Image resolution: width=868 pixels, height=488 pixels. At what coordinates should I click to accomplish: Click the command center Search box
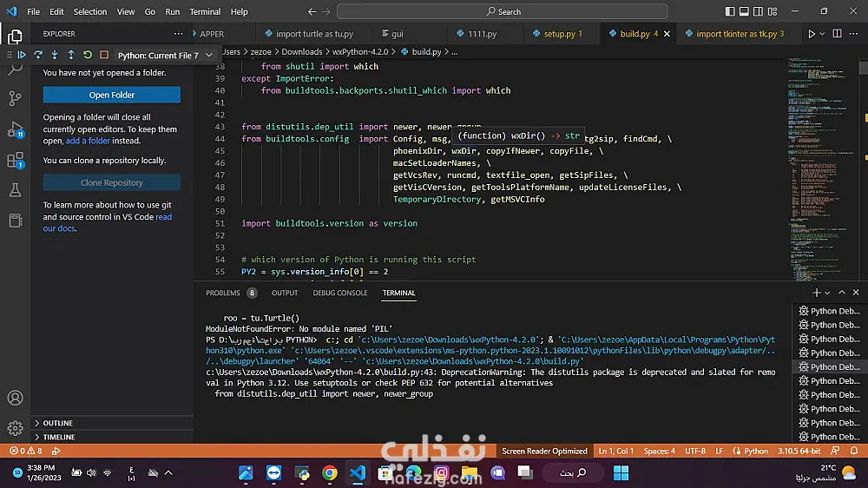coord(502,11)
